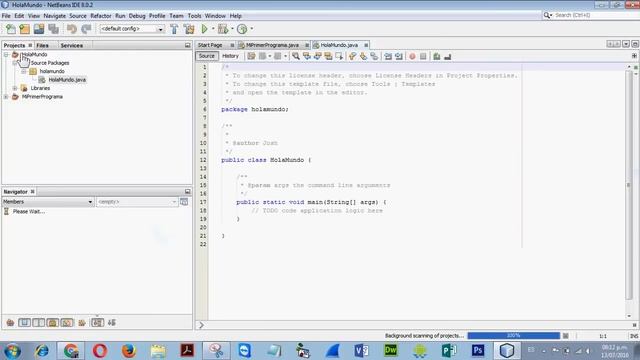Switch to the Services tab
Screen dimensions: 640x360
click(71, 45)
